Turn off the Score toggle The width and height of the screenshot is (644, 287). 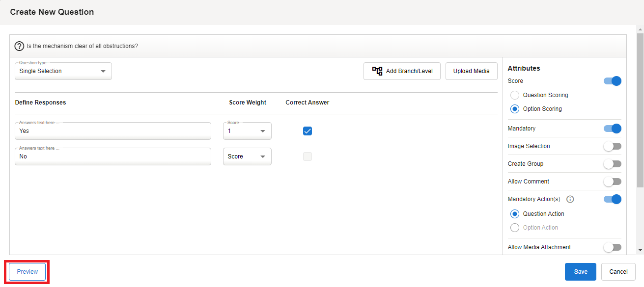[x=612, y=81]
